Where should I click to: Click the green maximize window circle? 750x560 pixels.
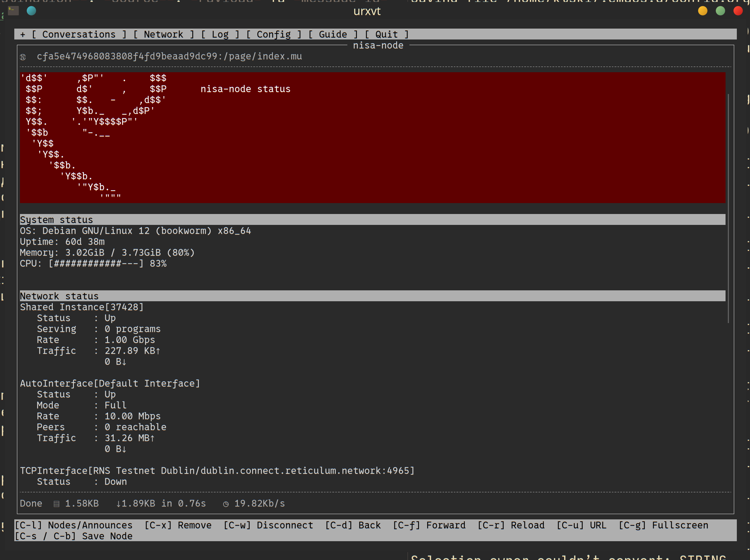tap(720, 11)
